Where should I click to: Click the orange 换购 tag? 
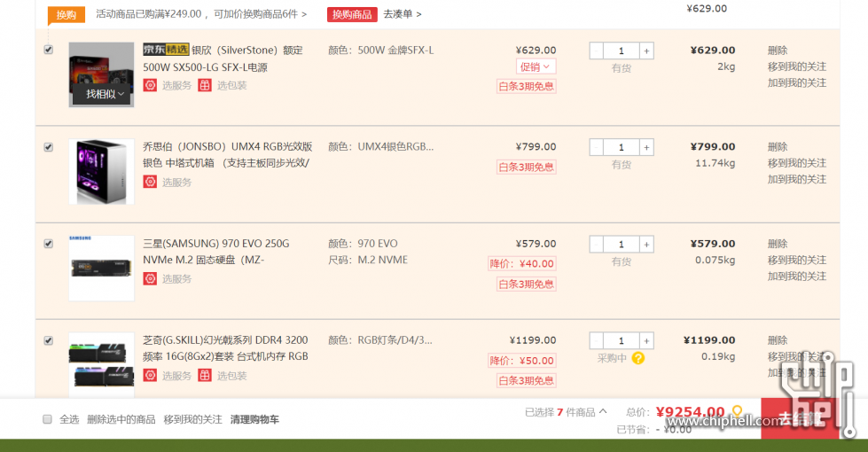click(66, 15)
